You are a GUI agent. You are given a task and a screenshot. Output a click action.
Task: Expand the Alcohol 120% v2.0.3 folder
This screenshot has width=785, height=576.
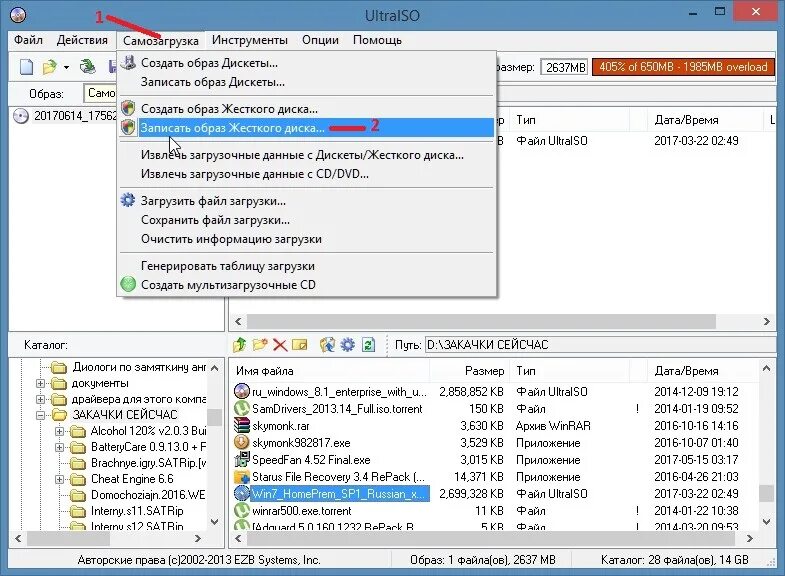click(59, 431)
